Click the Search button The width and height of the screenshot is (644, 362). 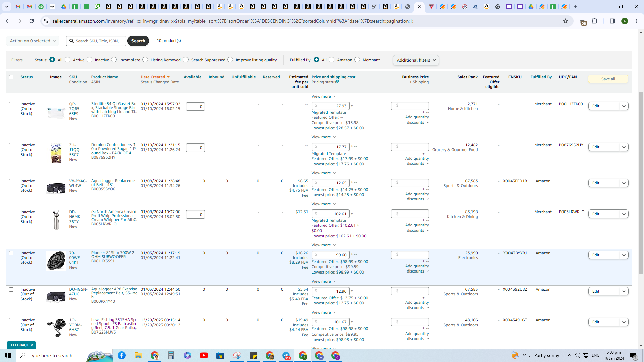click(138, 41)
